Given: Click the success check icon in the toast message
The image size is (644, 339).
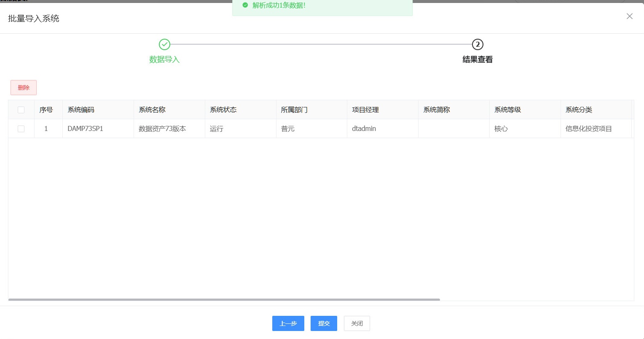Looking at the screenshot, I should (x=245, y=6).
